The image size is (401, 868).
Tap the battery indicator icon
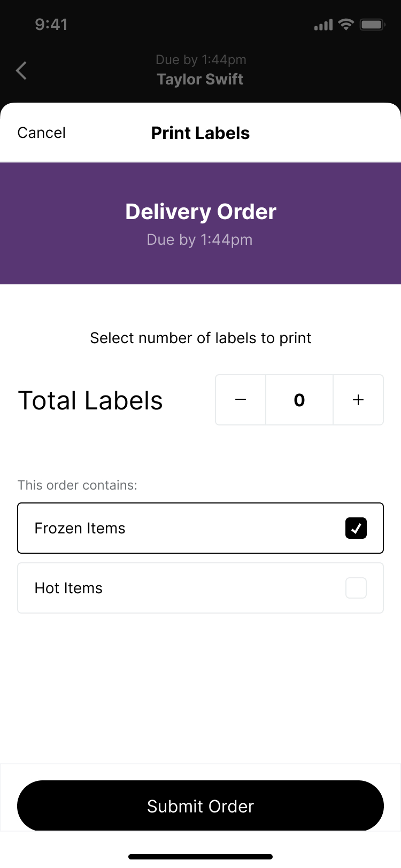click(372, 25)
